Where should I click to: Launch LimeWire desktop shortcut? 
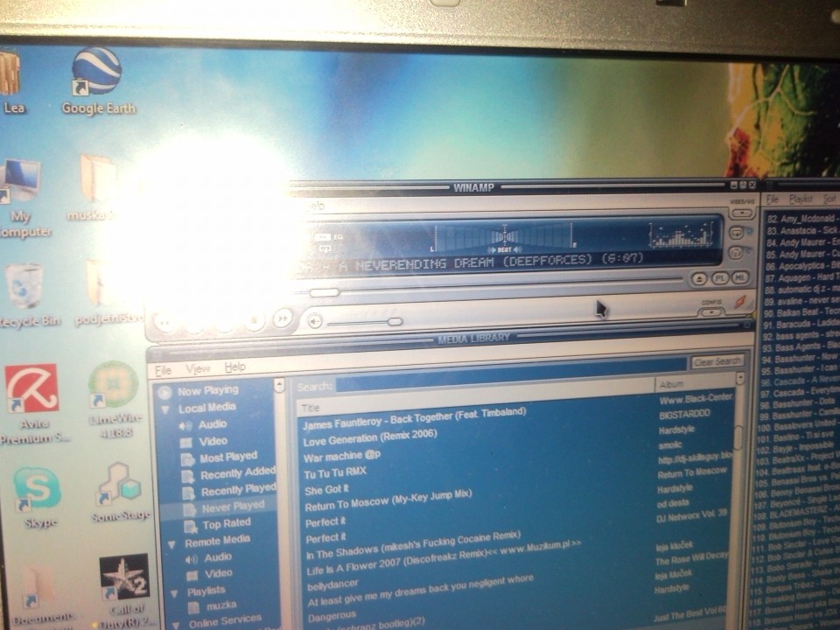(115, 399)
